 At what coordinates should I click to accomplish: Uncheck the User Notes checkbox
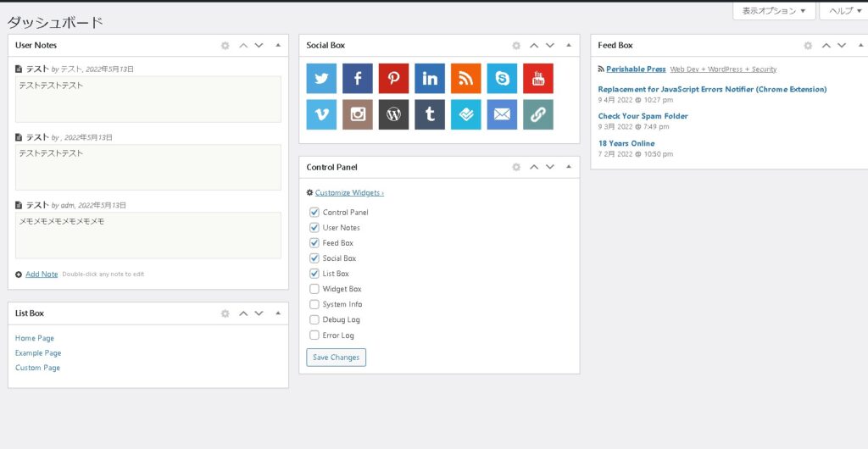click(314, 228)
